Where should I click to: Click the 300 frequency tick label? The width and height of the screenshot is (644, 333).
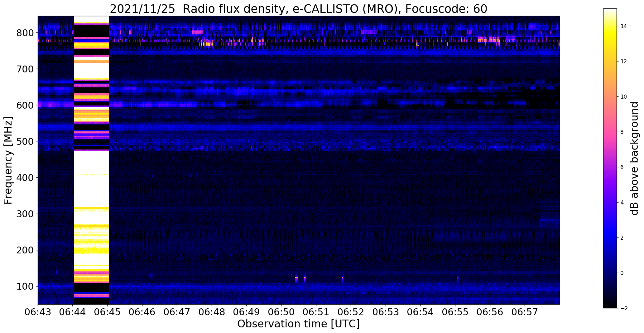tap(25, 214)
